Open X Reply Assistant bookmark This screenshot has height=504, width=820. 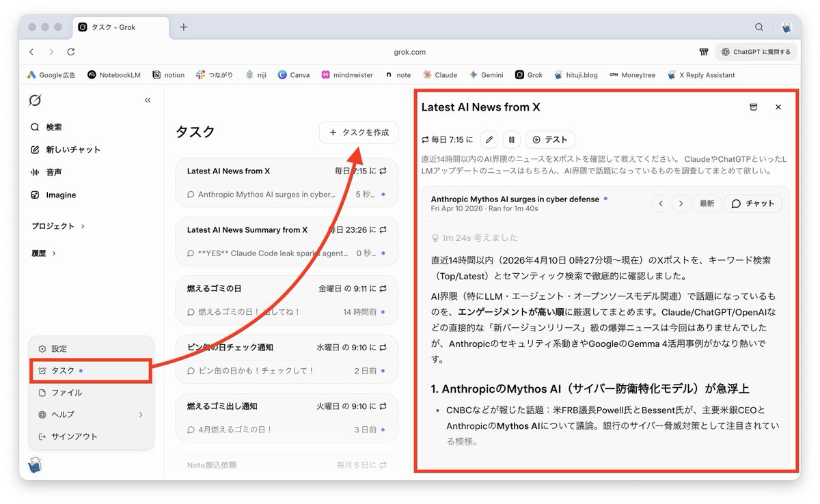pos(700,75)
